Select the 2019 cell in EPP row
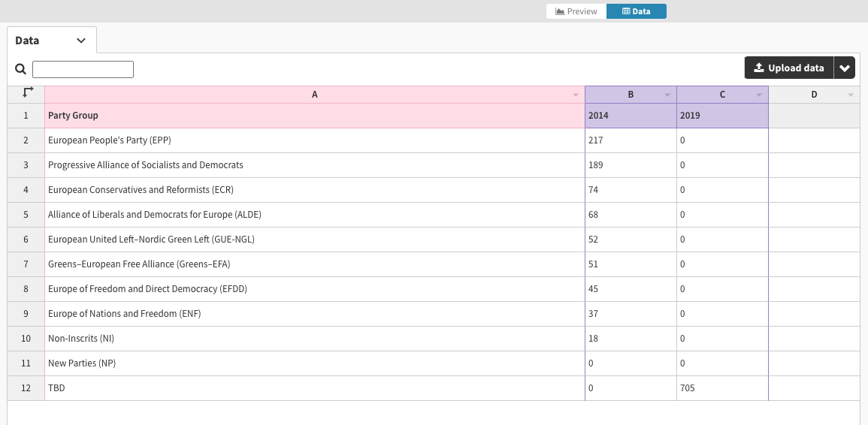The image size is (868, 425). pyautogui.click(x=722, y=140)
